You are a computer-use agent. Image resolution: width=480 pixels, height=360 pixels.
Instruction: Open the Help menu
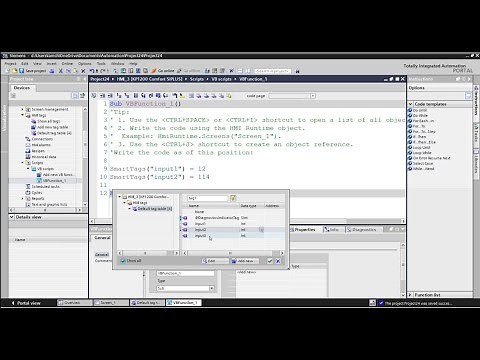click(x=133, y=63)
